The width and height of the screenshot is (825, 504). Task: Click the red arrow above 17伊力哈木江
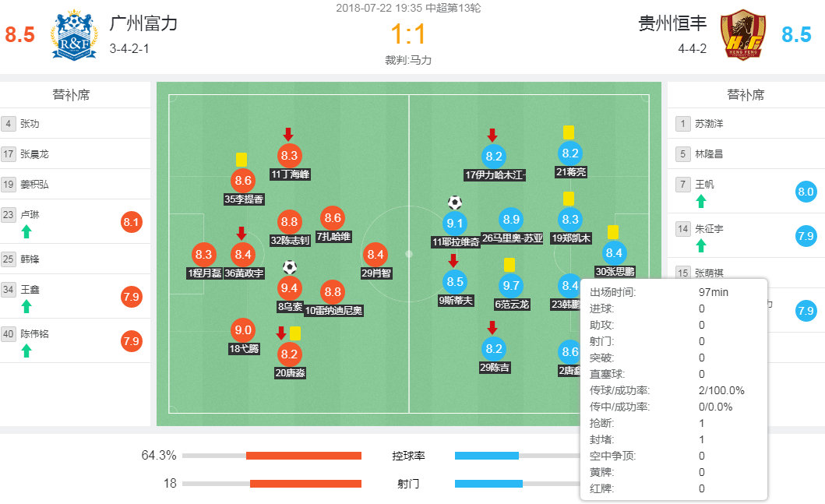[492, 135]
